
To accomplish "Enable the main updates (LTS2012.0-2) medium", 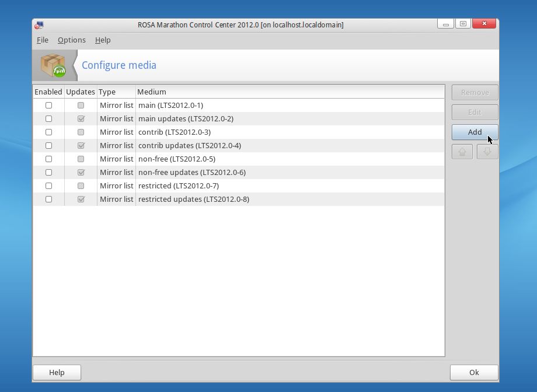I will [x=48, y=119].
